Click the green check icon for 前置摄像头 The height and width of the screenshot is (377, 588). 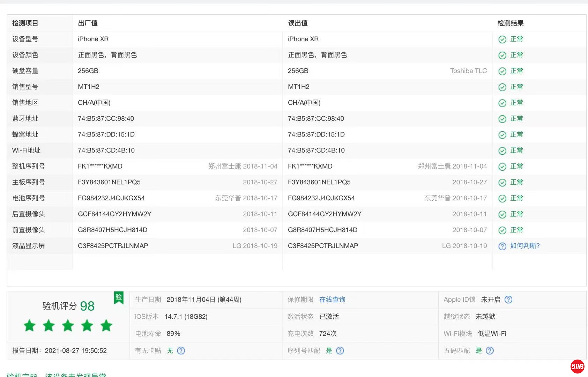coord(502,230)
